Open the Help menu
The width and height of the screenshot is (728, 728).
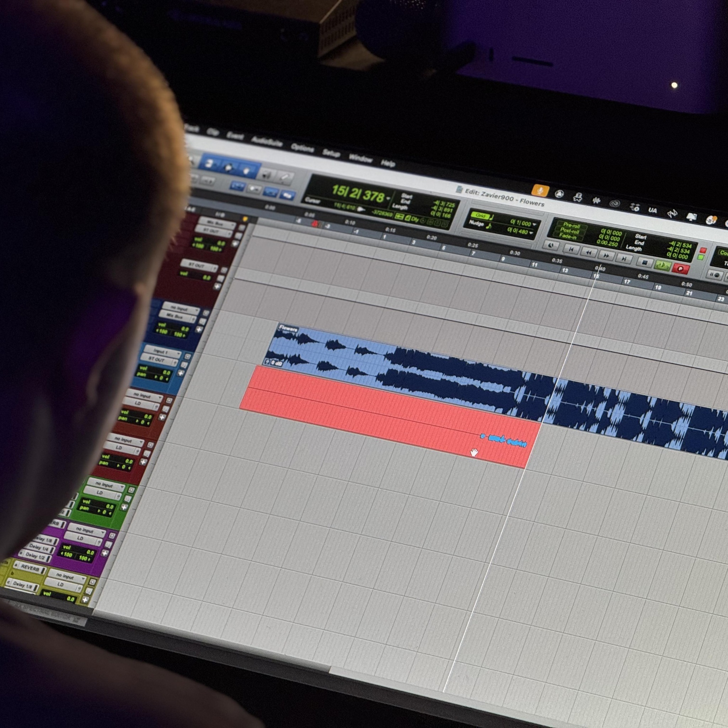click(x=388, y=163)
